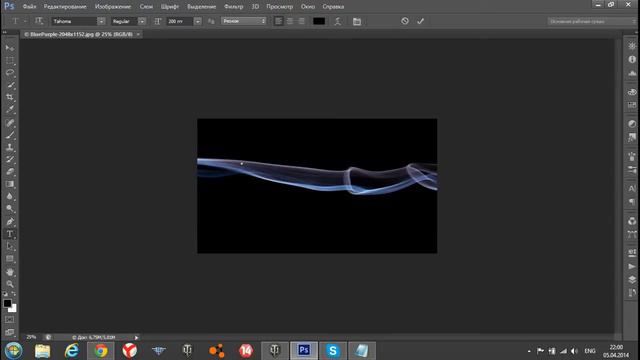Select the Pen tool
Image resolution: width=640 pixels, height=360 pixels.
pos(10,222)
